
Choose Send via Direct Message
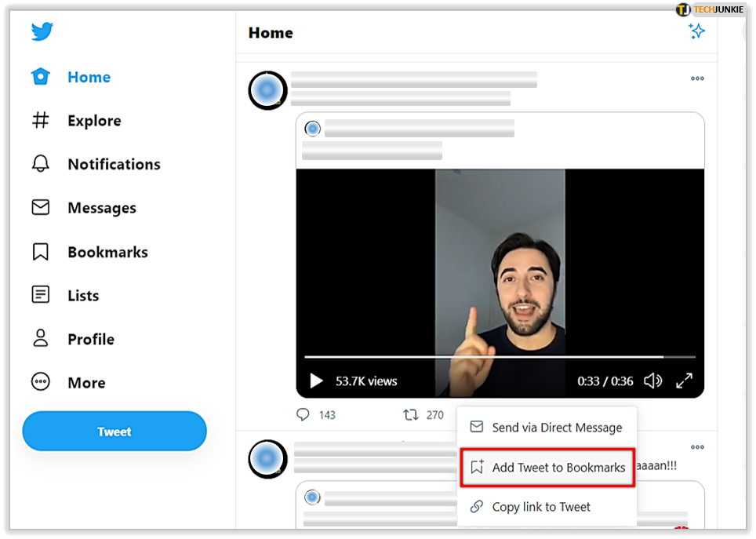(547, 427)
